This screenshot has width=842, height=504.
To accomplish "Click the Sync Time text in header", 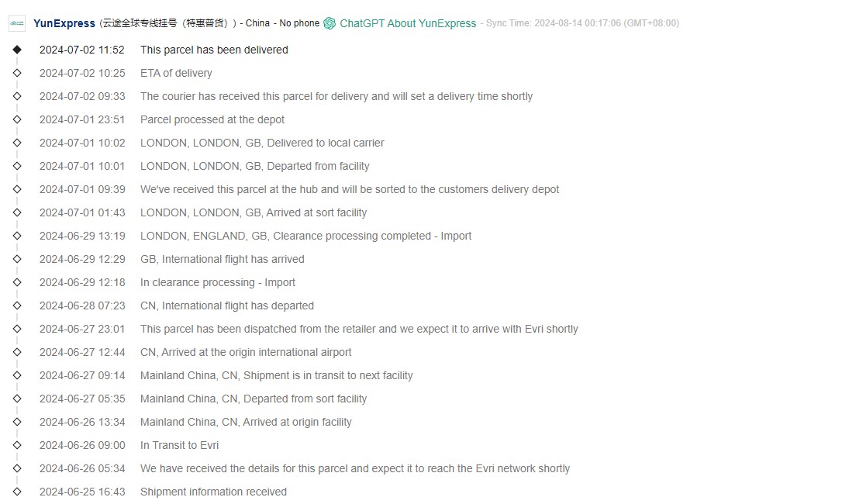I will tap(581, 23).
